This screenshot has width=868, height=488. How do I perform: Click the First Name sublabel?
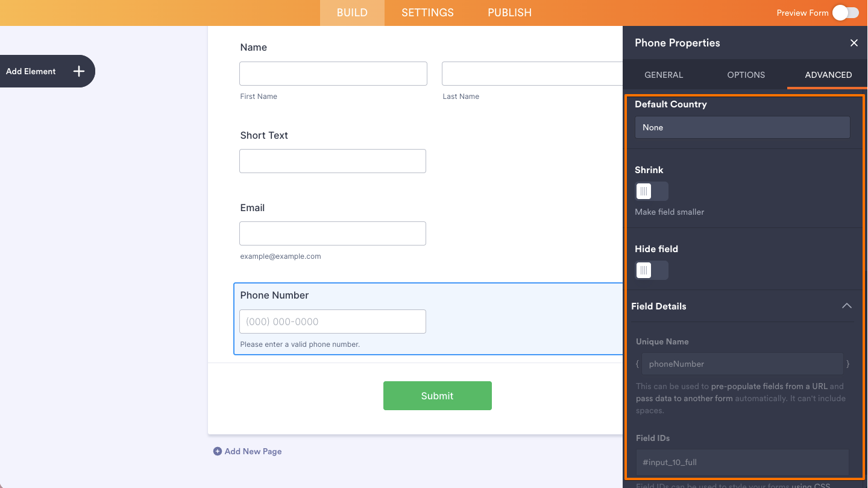point(259,97)
